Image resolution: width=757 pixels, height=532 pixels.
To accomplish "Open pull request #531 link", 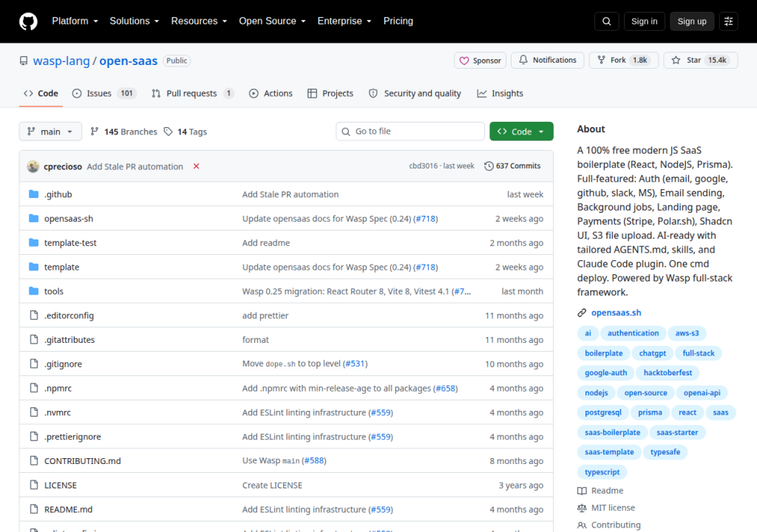I will click(355, 364).
